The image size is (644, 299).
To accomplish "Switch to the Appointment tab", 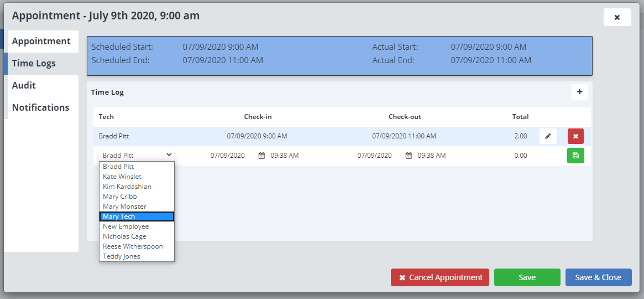I will [41, 42].
